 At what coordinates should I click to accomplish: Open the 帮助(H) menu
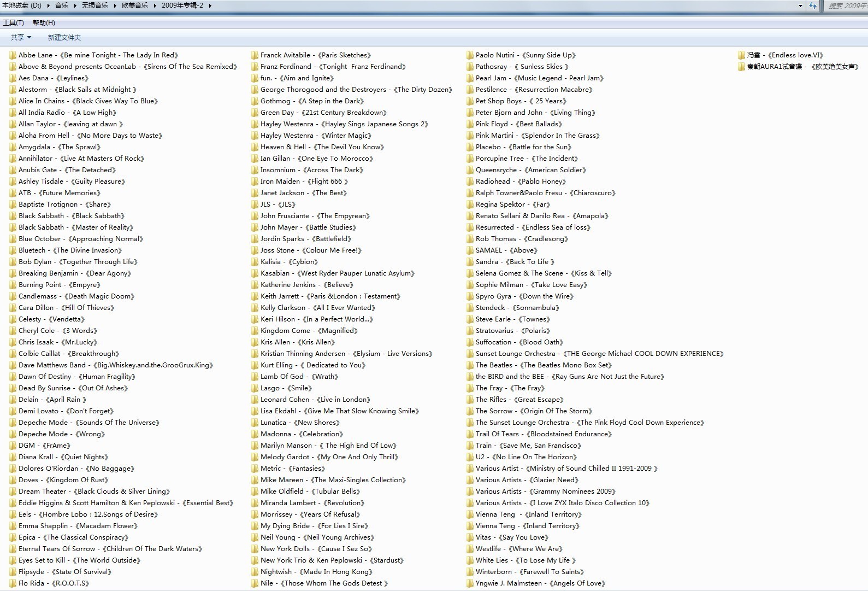click(44, 23)
